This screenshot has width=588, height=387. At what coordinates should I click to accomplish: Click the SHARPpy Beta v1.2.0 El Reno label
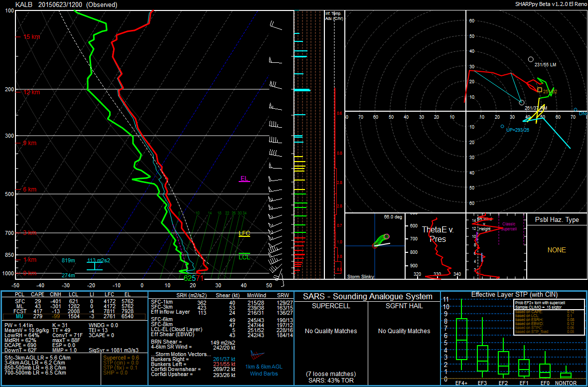551,4
